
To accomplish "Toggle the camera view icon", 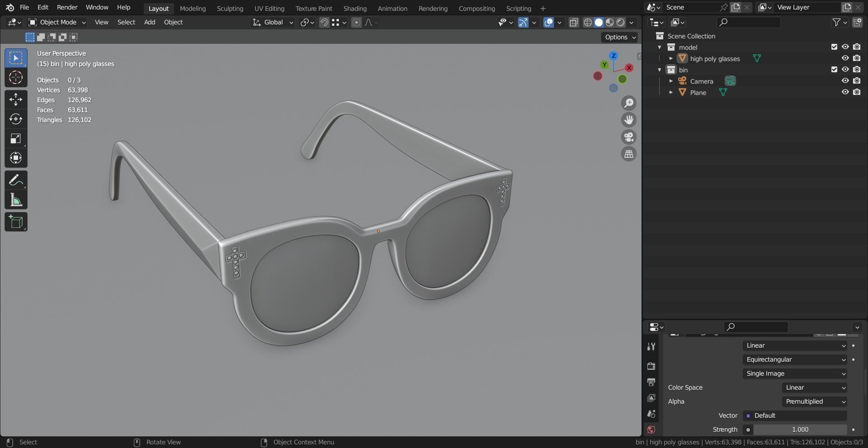I will point(629,137).
